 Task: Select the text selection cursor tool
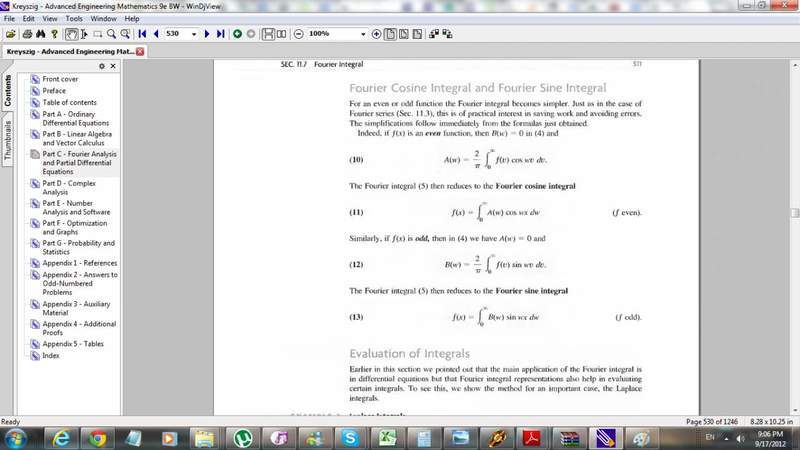click(84, 34)
